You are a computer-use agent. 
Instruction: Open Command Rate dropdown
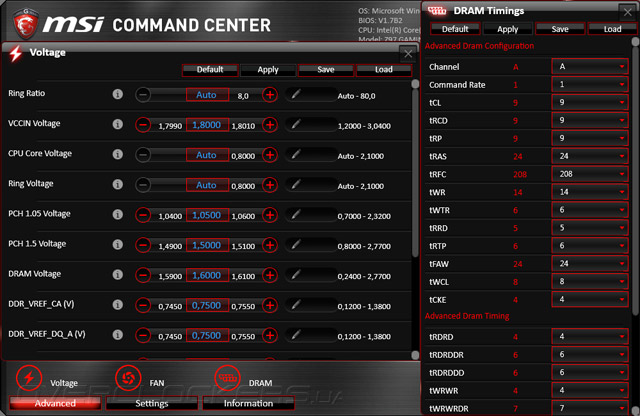tap(590, 85)
